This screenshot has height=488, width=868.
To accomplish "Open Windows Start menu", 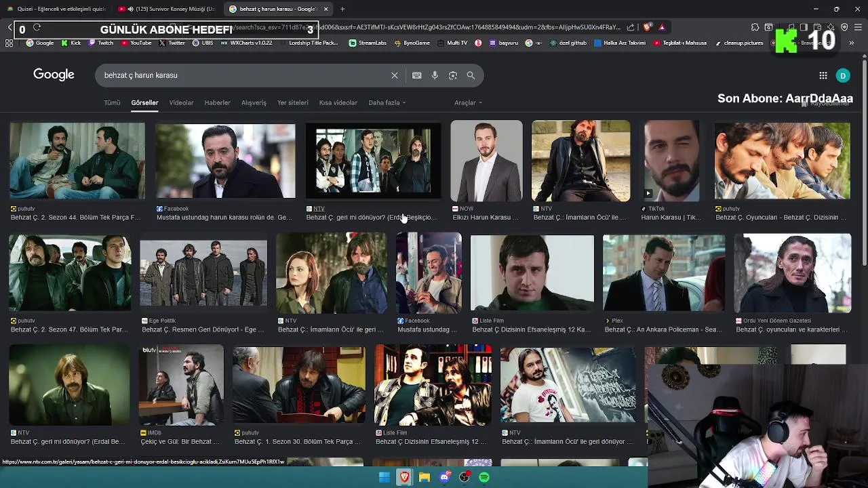I will [384, 477].
